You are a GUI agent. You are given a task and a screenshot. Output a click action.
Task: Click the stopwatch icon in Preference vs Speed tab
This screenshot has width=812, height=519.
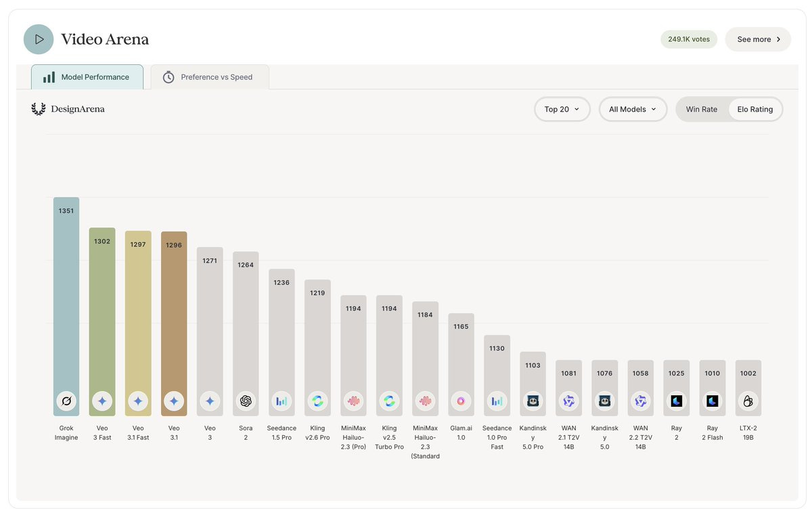point(168,77)
